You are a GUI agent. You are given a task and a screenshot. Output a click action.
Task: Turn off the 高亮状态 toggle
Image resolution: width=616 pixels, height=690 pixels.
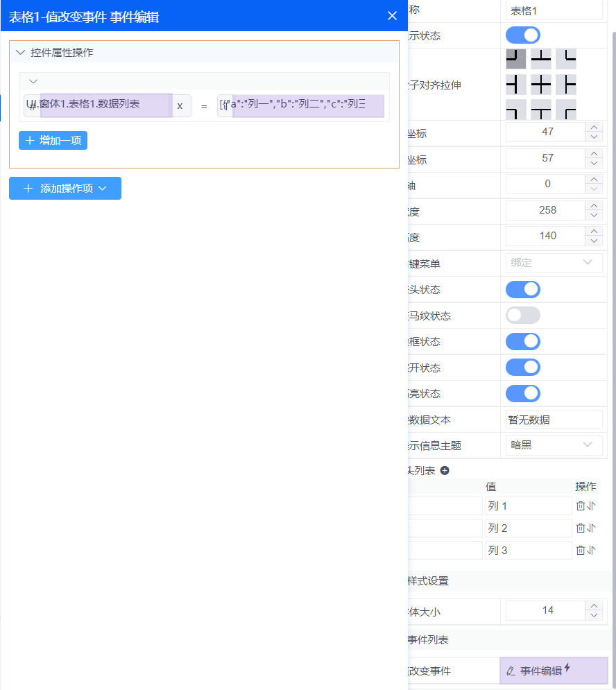click(x=522, y=393)
